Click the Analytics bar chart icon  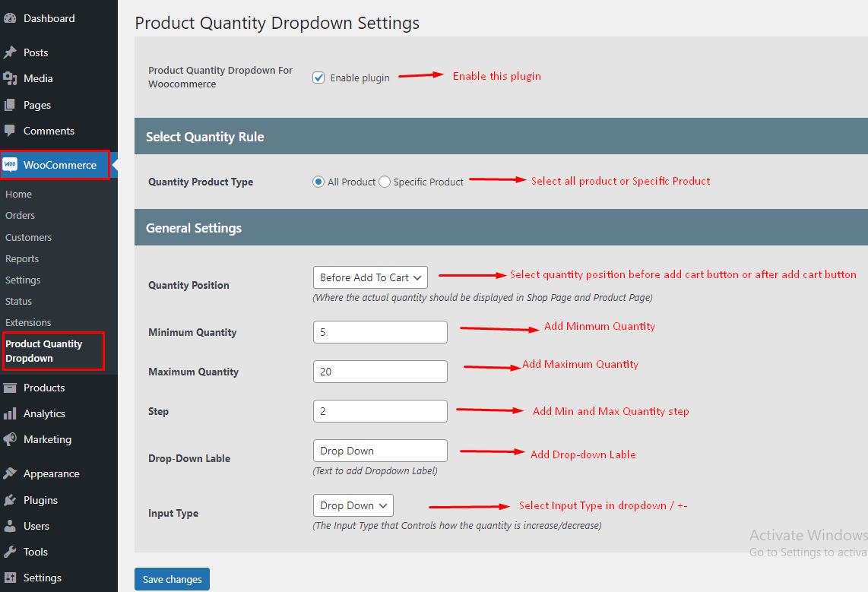[10, 414]
